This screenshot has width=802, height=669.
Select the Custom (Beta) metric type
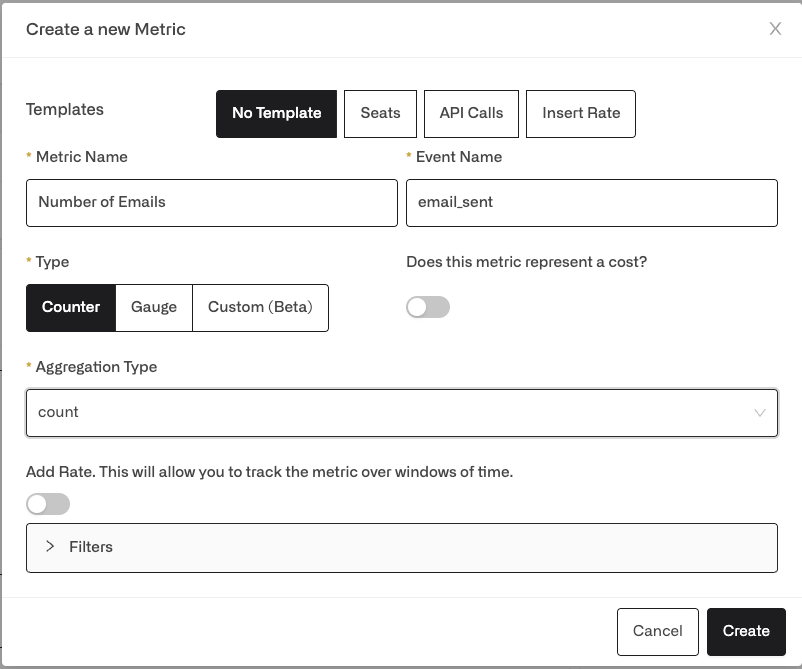pos(260,307)
